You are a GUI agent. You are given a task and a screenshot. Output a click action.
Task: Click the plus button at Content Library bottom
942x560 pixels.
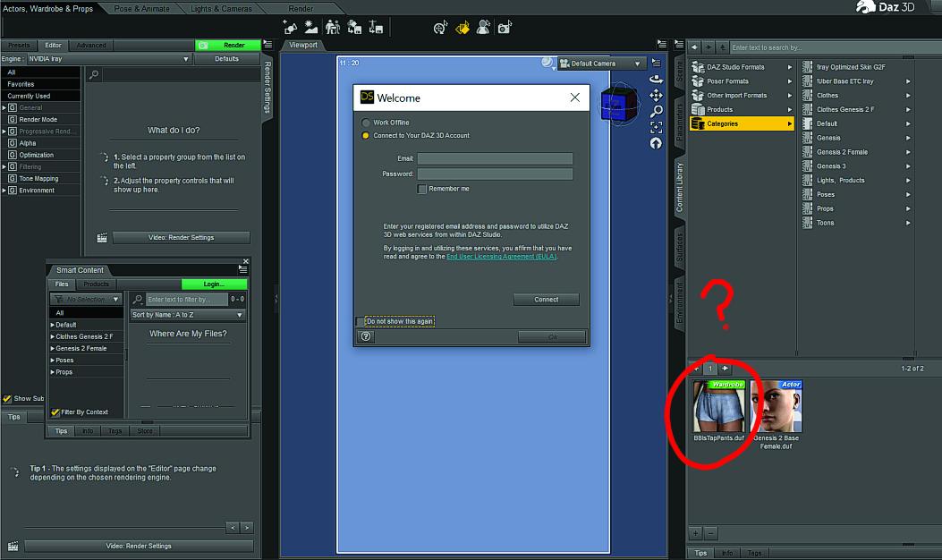695,533
